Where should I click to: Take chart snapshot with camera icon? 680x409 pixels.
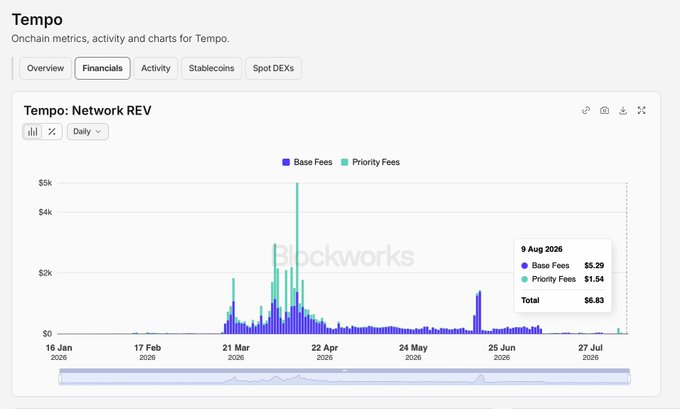coord(604,110)
